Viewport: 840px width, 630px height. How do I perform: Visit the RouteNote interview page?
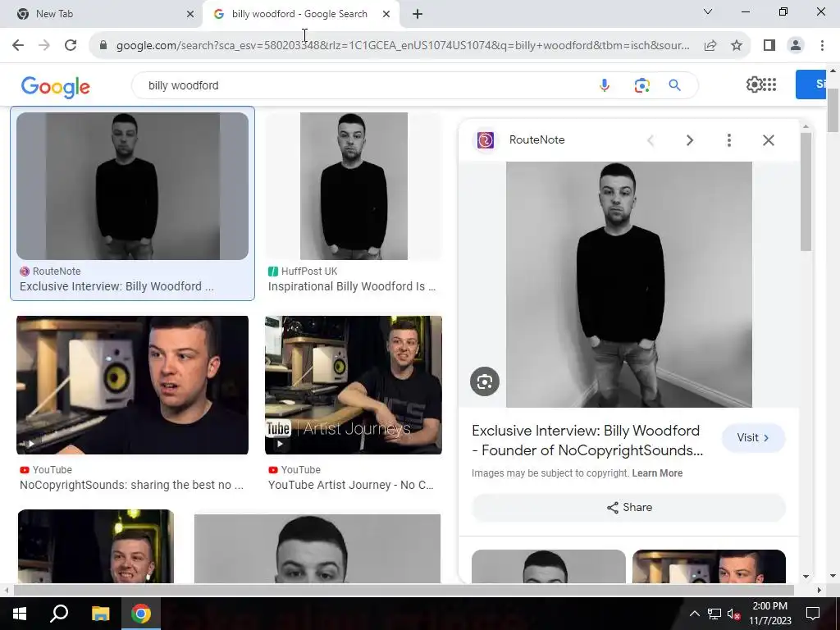753,438
